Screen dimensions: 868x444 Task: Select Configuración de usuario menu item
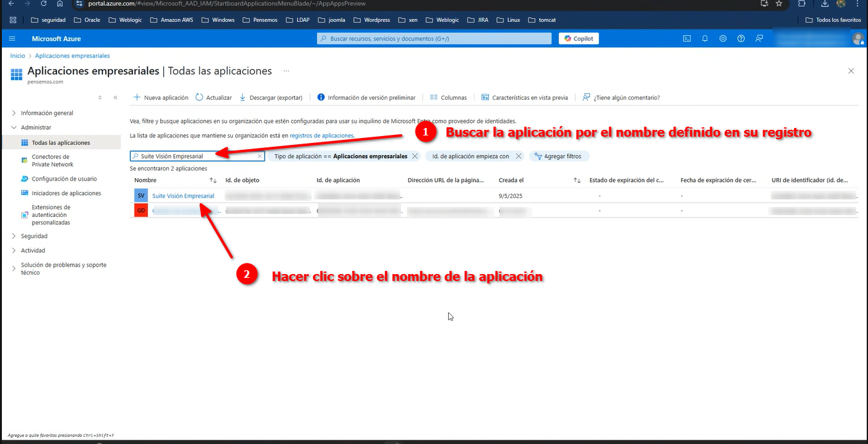(x=64, y=179)
